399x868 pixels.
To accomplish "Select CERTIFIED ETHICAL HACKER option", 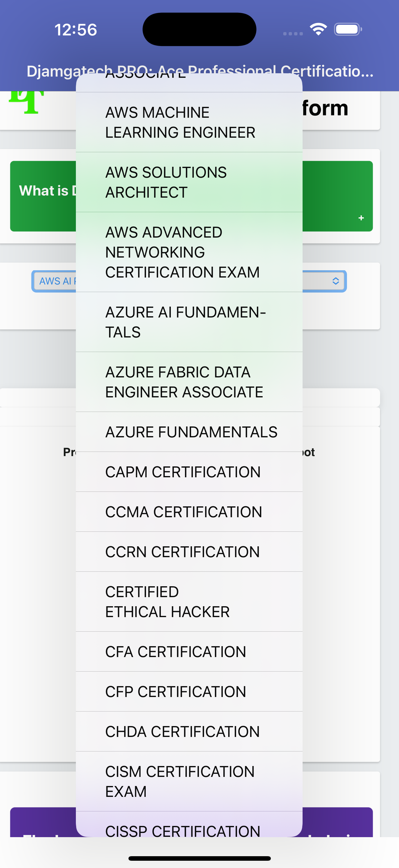I will tap(189, 602).
